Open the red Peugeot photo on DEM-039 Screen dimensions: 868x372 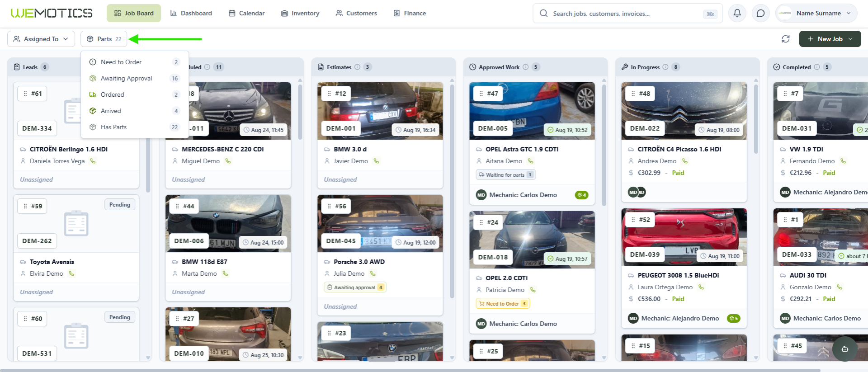coord(684,237)
